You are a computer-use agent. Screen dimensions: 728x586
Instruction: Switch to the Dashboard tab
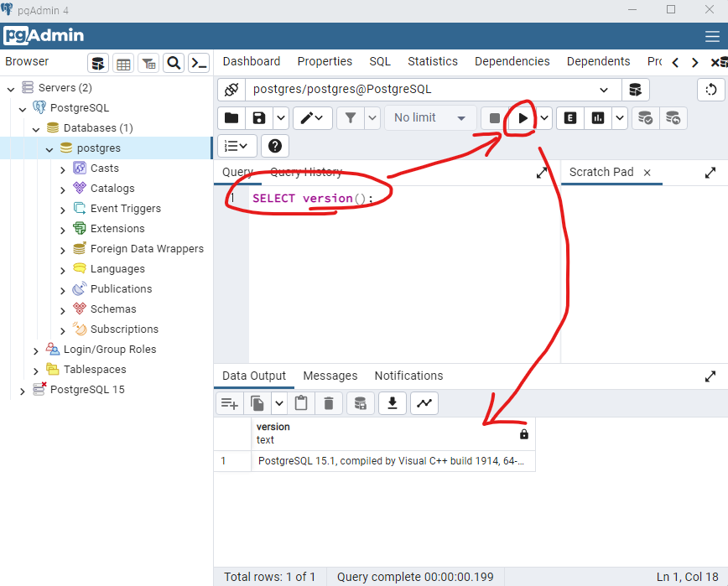[x=251, y=62]
